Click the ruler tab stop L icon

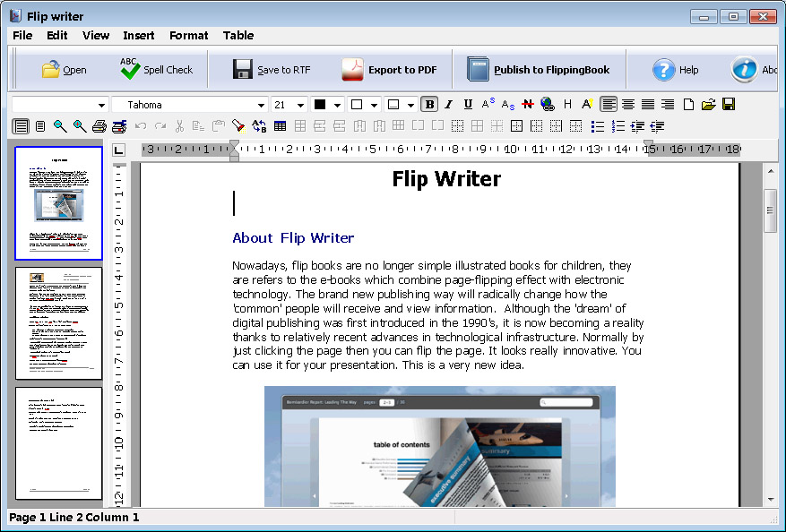118,150
